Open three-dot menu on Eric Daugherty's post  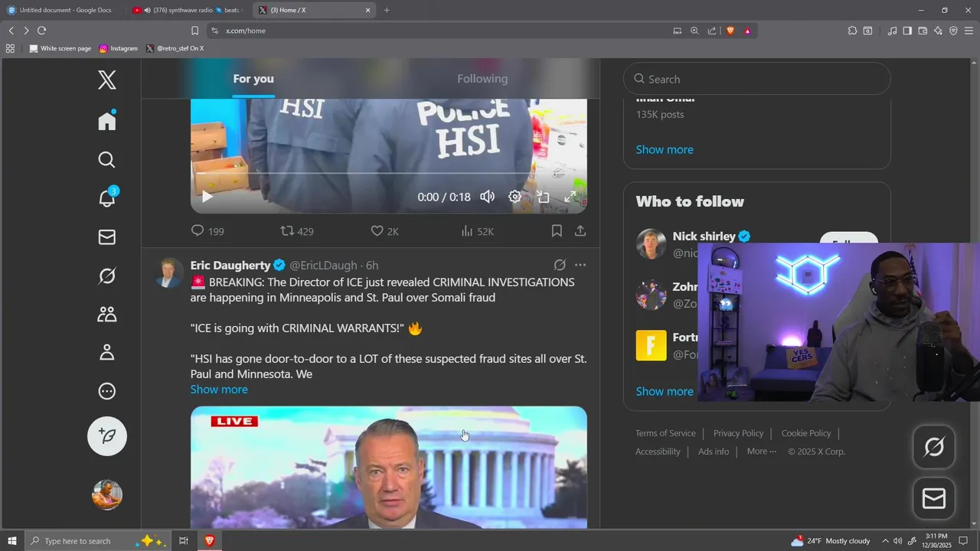(x=580, y=265)
